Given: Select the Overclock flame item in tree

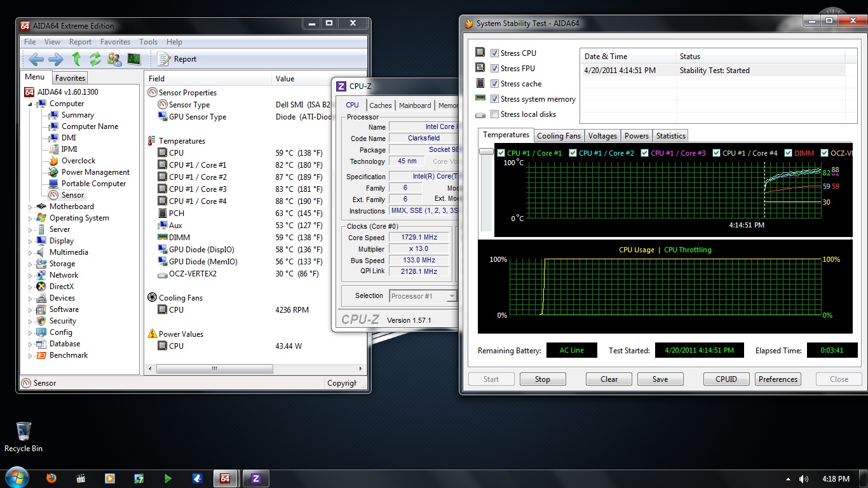Looking at the screenshot, I should click(78, 161).
